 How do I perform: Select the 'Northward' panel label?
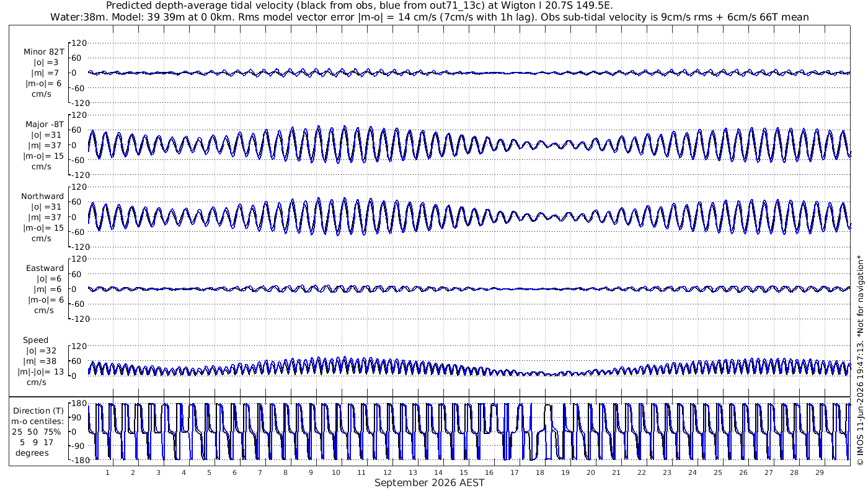[43, 197]
